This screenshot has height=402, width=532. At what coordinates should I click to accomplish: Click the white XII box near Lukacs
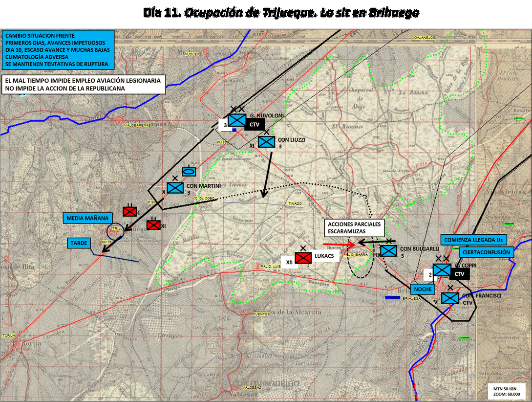coord(289,262)
